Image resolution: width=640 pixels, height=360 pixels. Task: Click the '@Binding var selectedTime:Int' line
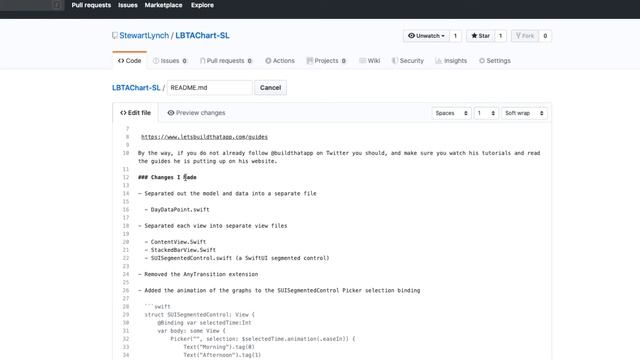[x=204, y=323]
